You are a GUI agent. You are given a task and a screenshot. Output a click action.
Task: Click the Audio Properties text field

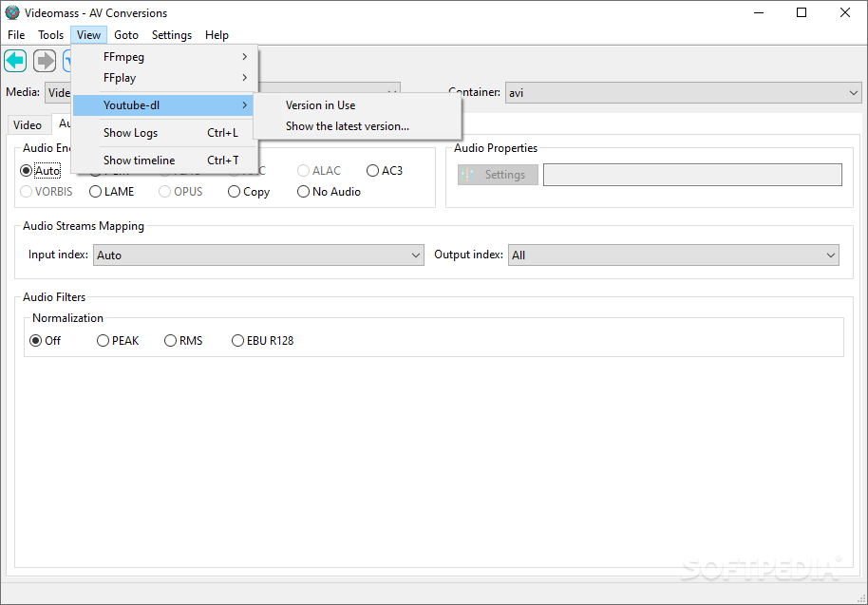(x=692, y=175)
